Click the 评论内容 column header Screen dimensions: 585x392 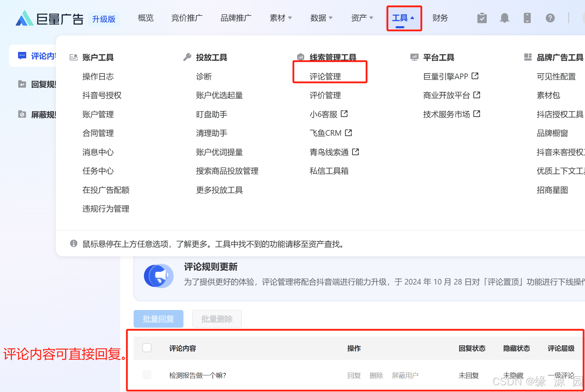pos(182,348)
